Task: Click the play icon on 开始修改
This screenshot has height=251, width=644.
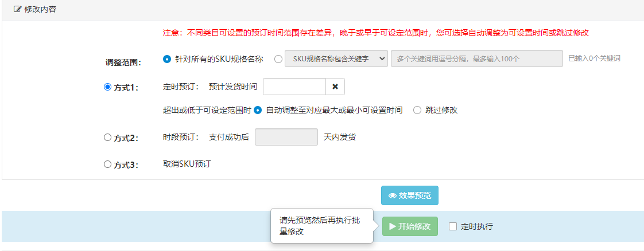Action: click(393, 226)
